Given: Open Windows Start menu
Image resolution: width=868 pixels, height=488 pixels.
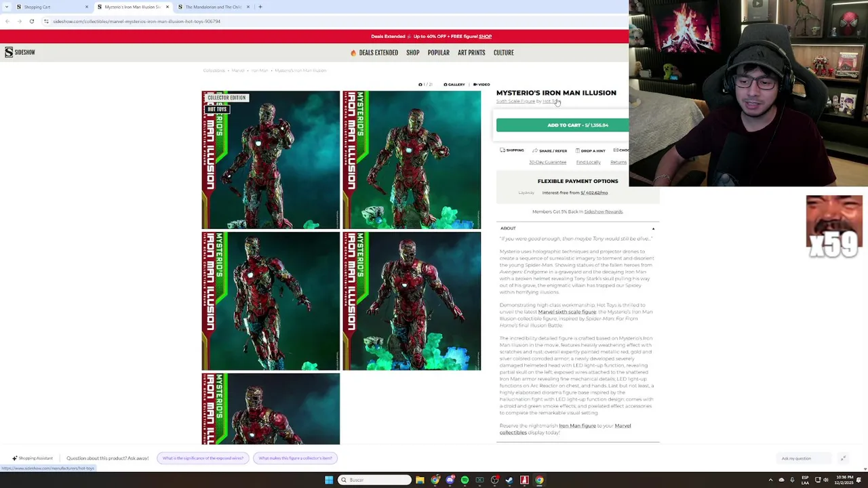Looking at the screenshot, I should click(x=329, y=480).
